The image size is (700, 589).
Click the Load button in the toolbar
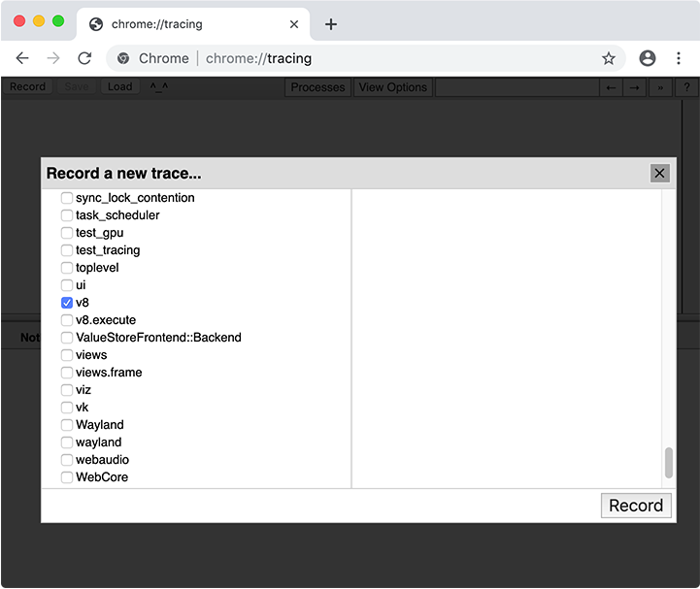[119, 87]
